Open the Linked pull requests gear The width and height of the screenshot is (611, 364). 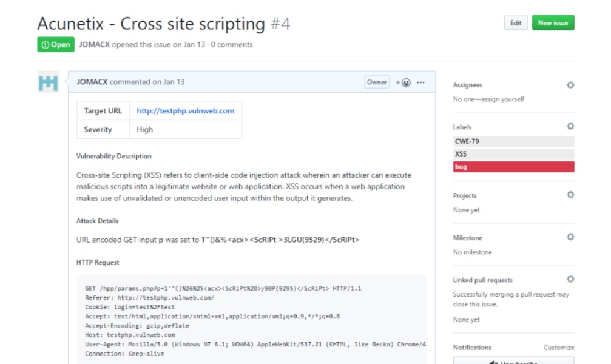[570, 279]
